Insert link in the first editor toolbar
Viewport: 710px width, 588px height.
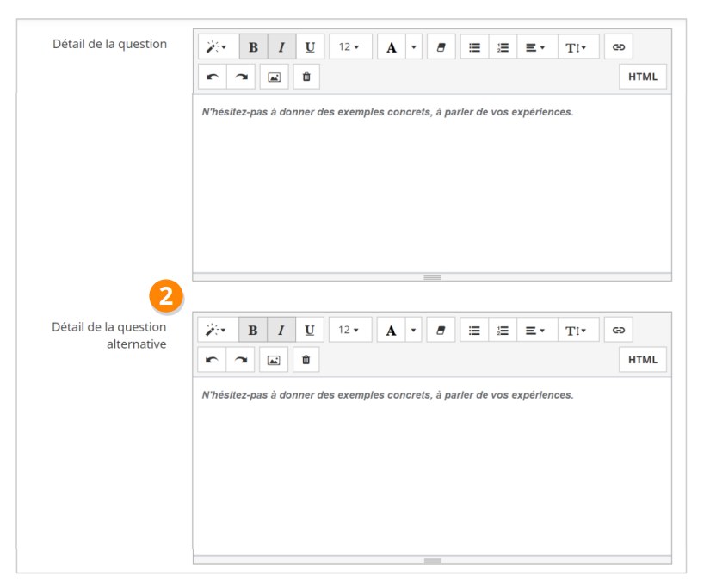click(618, 46)
